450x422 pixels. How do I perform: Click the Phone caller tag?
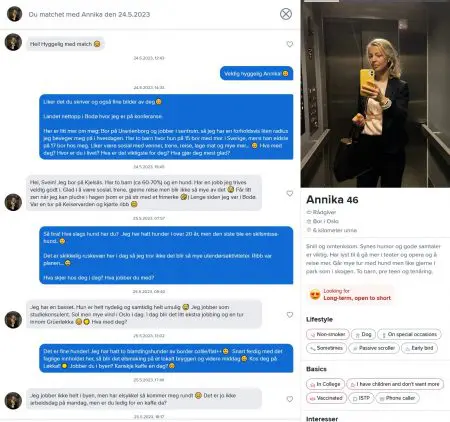(397, 398)
